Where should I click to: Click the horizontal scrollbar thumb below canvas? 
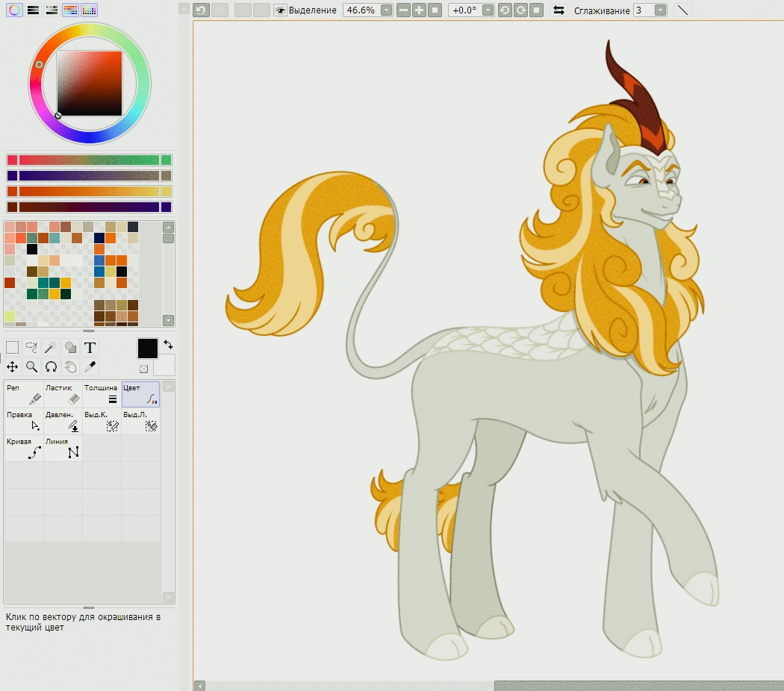tap(639, 686)
